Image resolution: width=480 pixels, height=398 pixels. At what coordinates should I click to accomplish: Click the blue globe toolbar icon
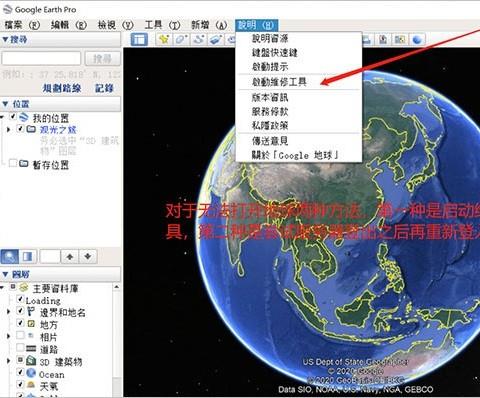(x=417, y=40)
